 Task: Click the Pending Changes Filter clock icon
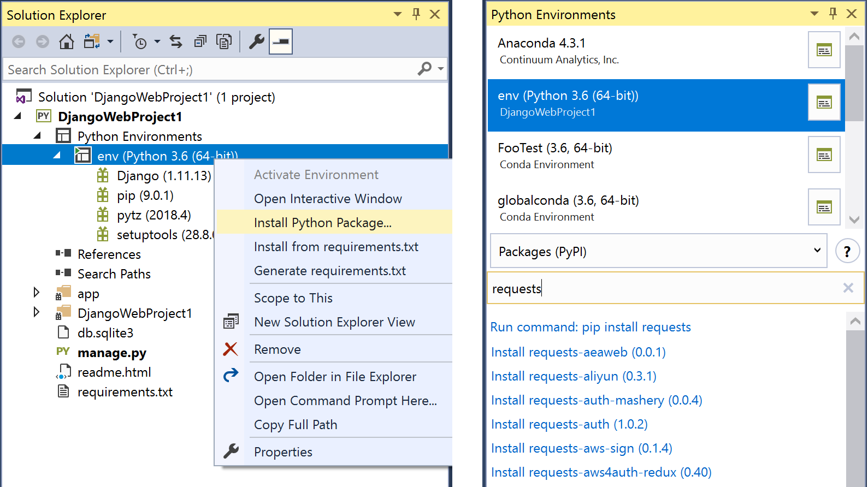tap(140, 41)
